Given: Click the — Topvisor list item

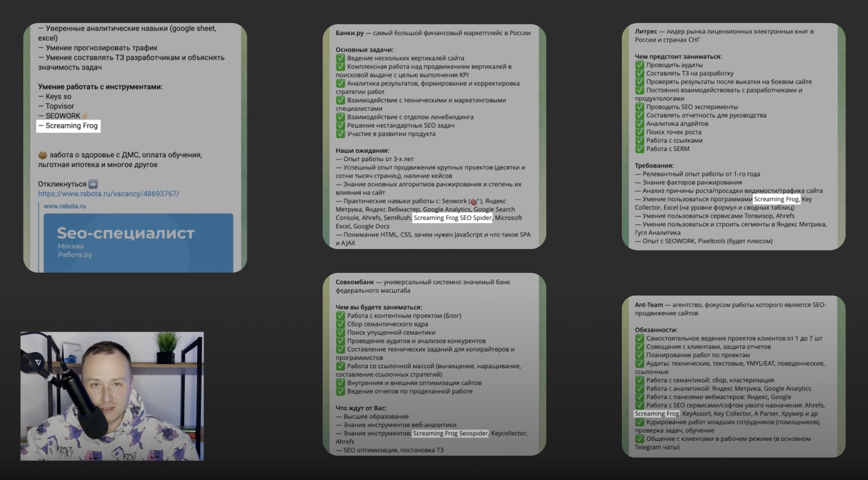Looking at the screenshot, I should coord(57,106).
